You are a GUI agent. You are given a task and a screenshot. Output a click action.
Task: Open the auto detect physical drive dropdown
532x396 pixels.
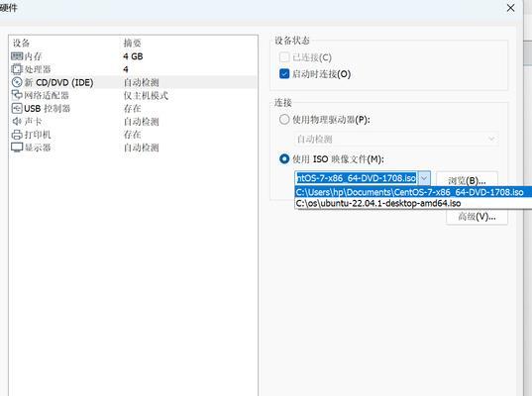tap(396, 139)
